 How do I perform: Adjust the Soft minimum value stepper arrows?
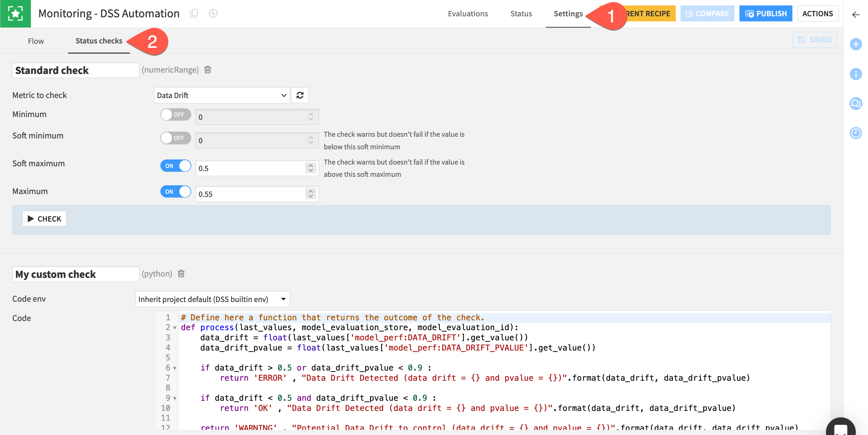311,140
